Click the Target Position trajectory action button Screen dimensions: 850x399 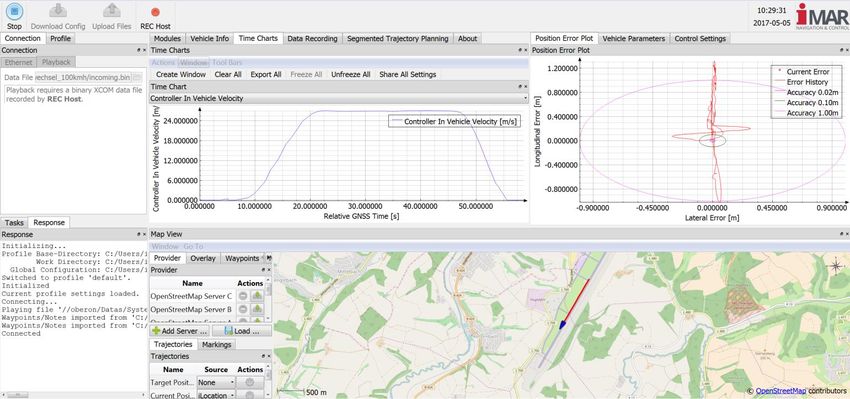[250, 382]
